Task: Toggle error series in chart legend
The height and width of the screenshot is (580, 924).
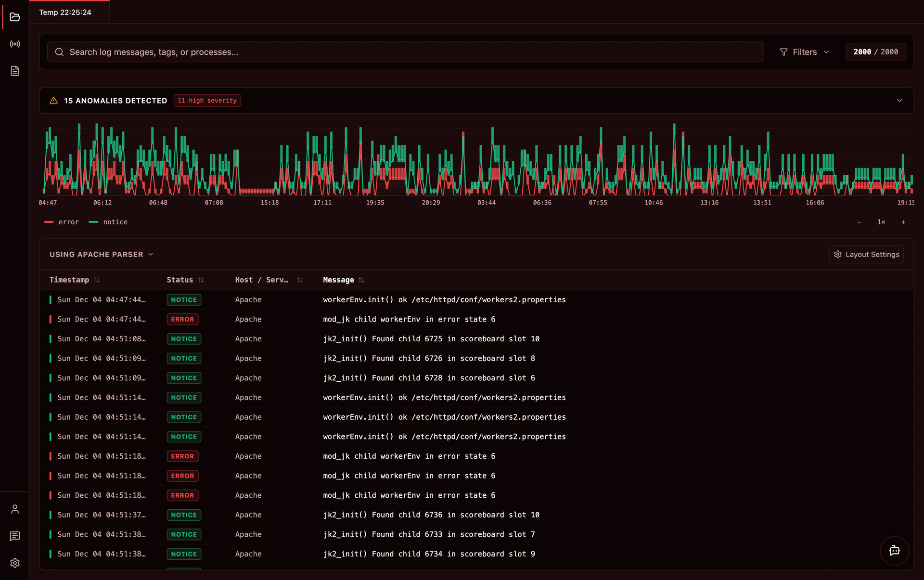Action: pos(61,222)
